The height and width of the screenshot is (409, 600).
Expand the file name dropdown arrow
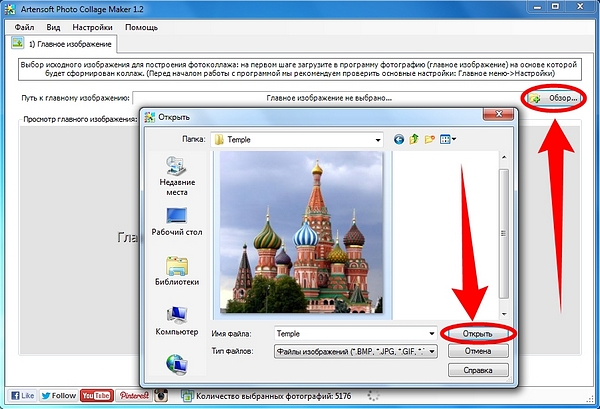pos(432,334)
